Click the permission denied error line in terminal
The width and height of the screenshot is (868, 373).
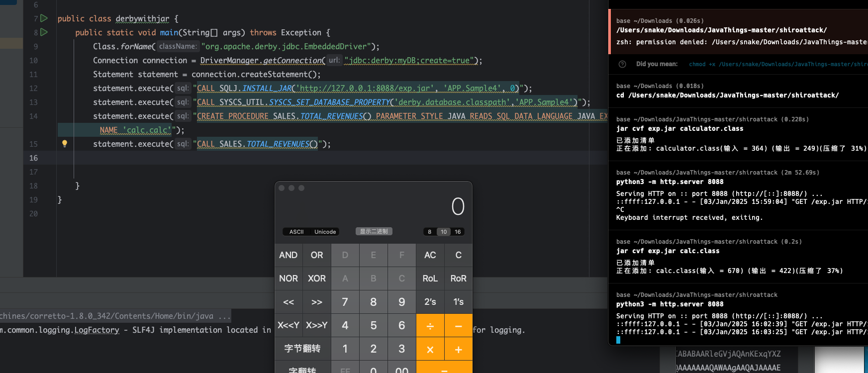(x=742, y=42)
